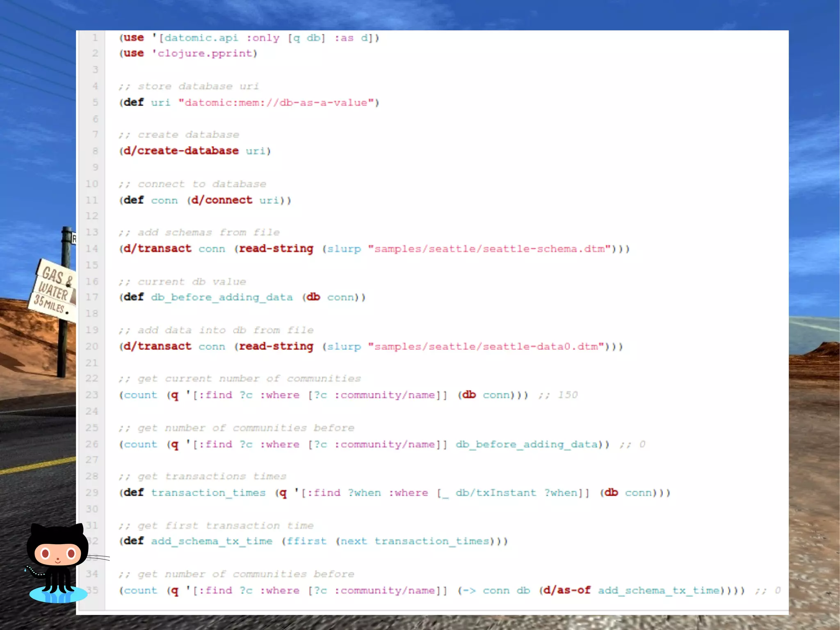
Task: Click the datomic.api namespace on line 1
Action: [x=201, y=38]
